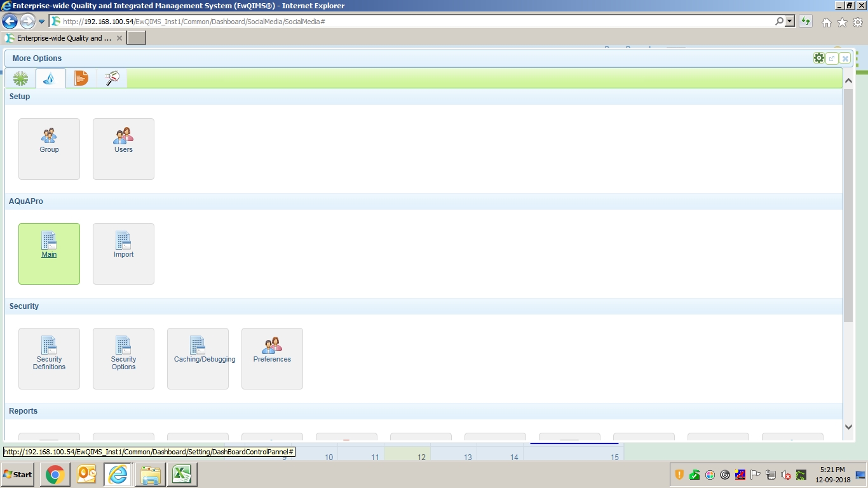This screenshot has height=488, width=868.
Task: Open the browser Tools gear icon
Action: (858, 22)
